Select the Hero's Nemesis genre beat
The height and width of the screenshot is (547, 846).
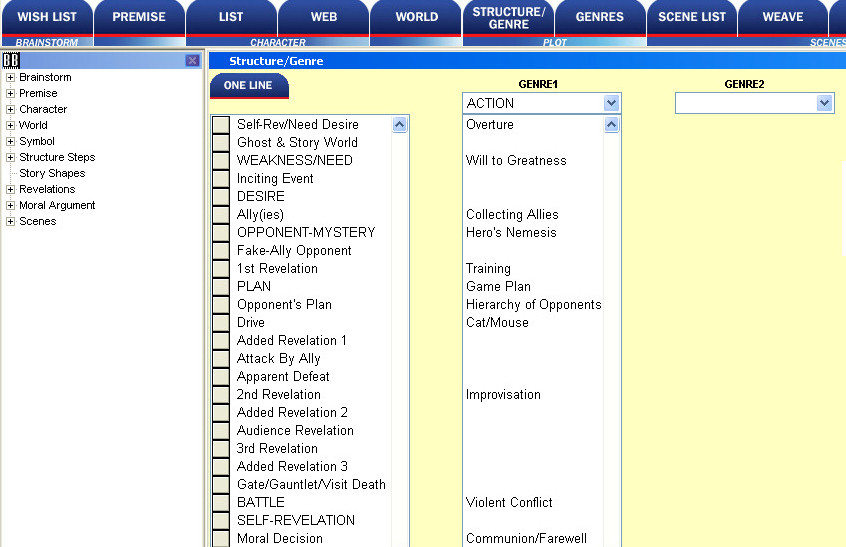coord(511,233)
